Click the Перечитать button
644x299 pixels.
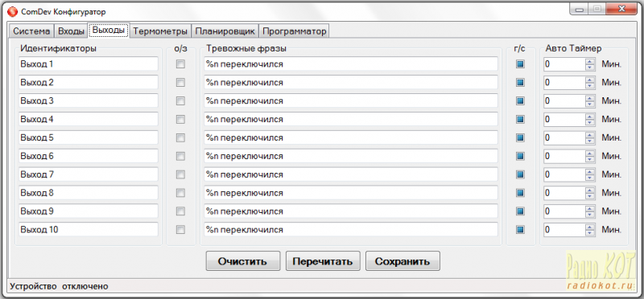pyautogui.click(x=323, y=261)
